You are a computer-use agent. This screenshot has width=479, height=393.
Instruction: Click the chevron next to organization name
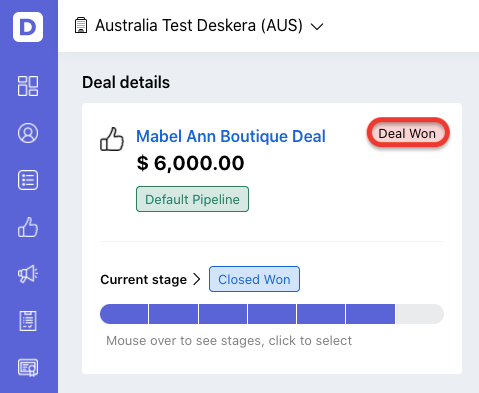317,26
